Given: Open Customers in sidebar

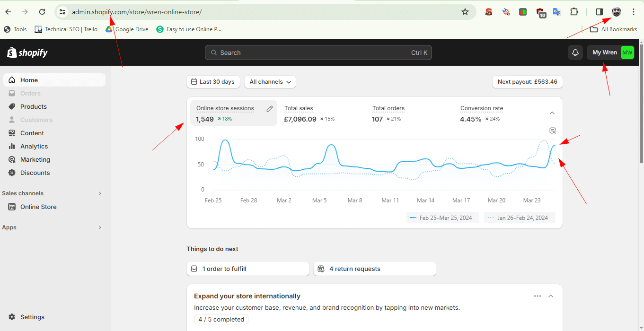Looking at the screenshot, I should click(54, 120).
